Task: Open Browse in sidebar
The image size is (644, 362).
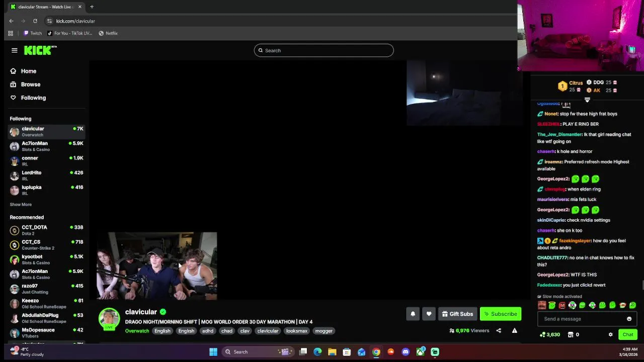Action: pos(25,84)
